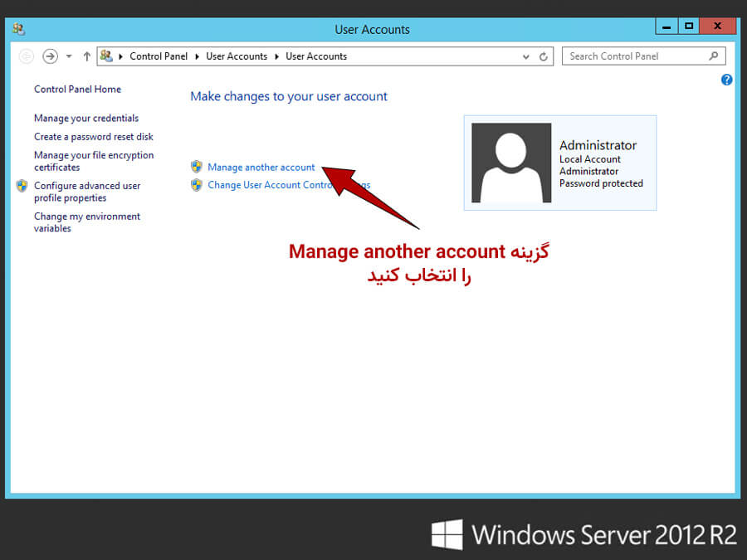
Task: Open Manage your credentials
Action: 86,118
